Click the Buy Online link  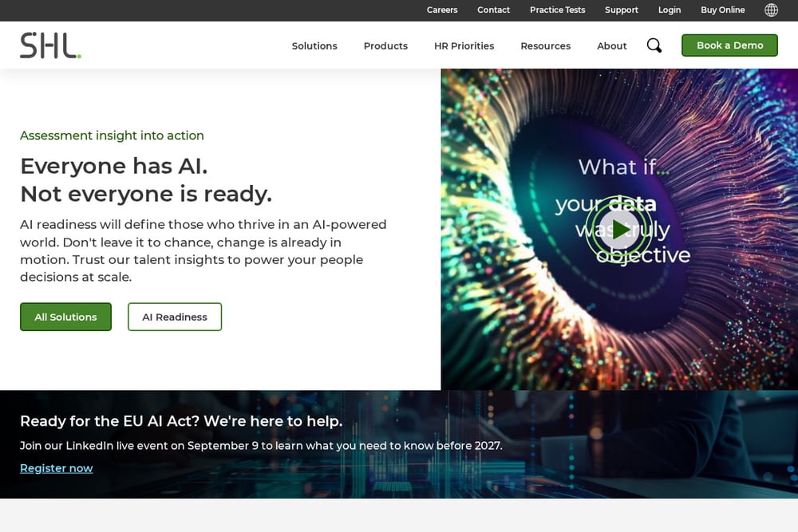pyautogui.click(x=723, y=10)
